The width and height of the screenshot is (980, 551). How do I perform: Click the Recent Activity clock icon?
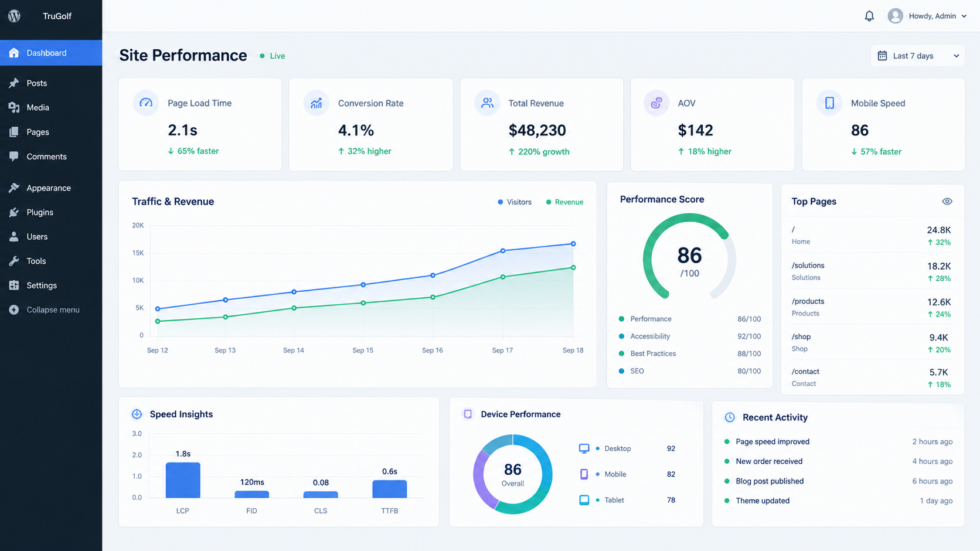coord(730,417)
